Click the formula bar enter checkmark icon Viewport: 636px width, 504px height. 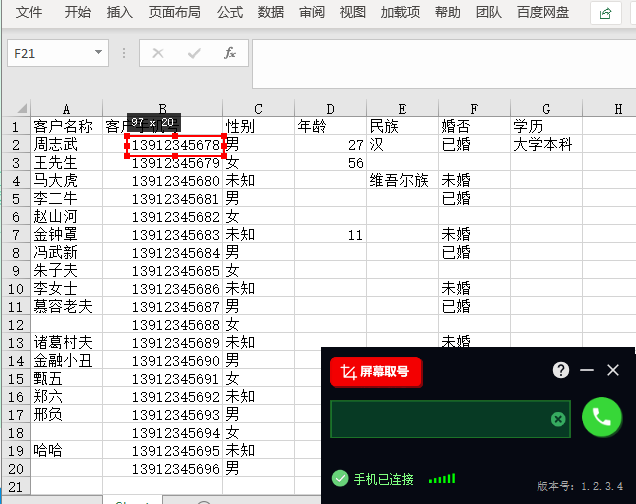coord(193,53)
